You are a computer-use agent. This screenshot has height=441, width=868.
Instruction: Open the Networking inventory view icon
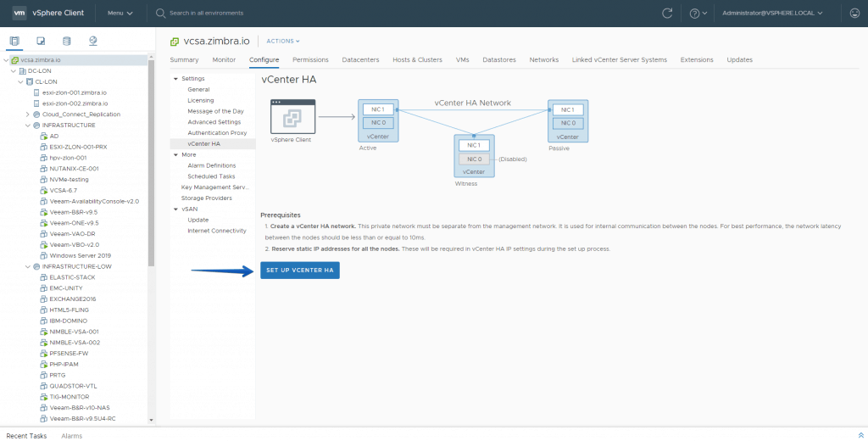point(93,41)
